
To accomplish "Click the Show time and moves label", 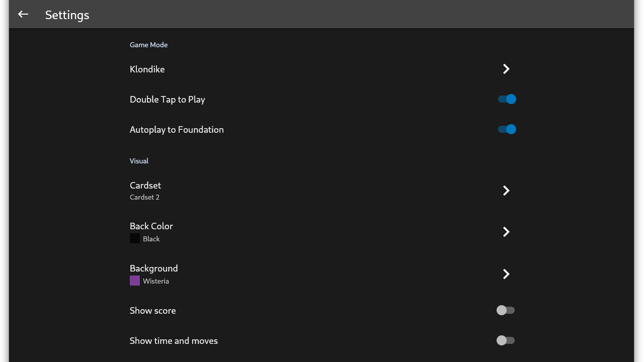I will [x=174, y=341].
